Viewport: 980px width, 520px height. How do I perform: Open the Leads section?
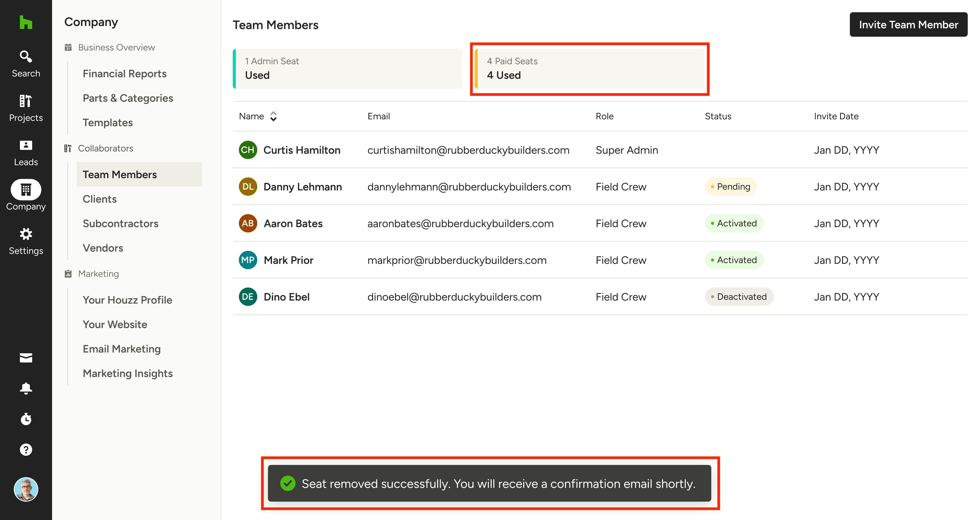click(x=26, y=152)
